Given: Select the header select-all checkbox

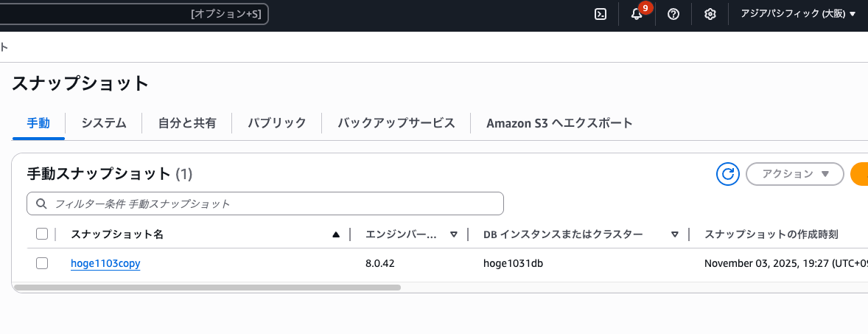Looking at the screenshot, I should pyautogui.click(x=42, y=234).
